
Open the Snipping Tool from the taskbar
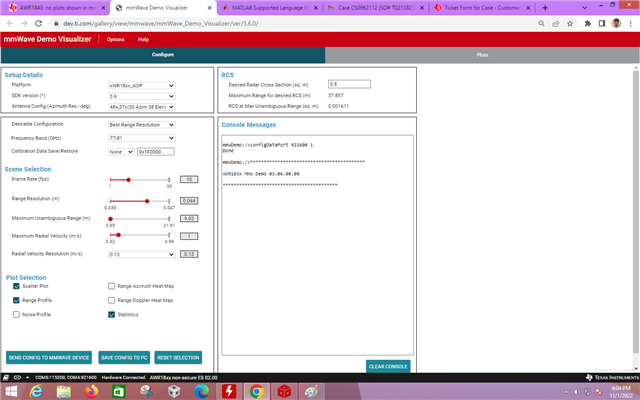tap(147, 391)
